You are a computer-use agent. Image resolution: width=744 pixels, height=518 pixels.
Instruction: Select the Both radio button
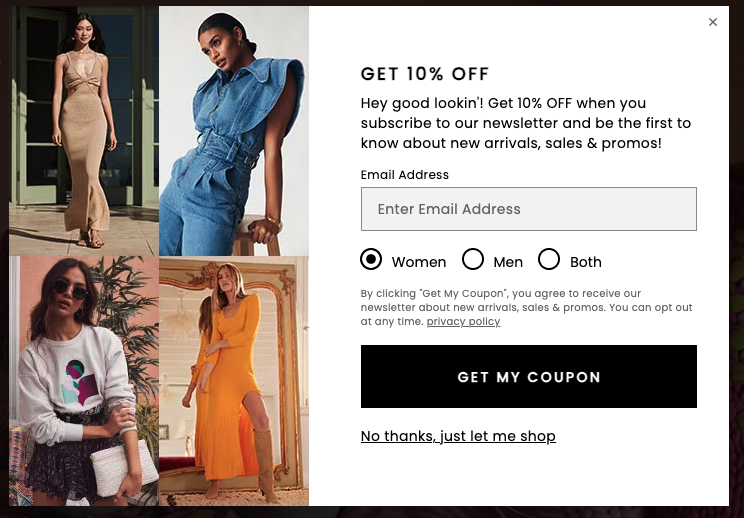tap(549, 259)
